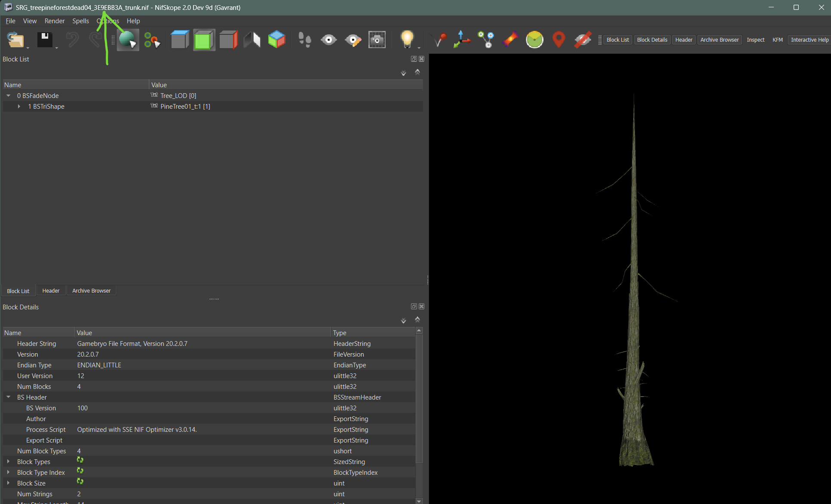Click the draw axes arrows icon
The image size is (831, 504).
tap(462, 40)
